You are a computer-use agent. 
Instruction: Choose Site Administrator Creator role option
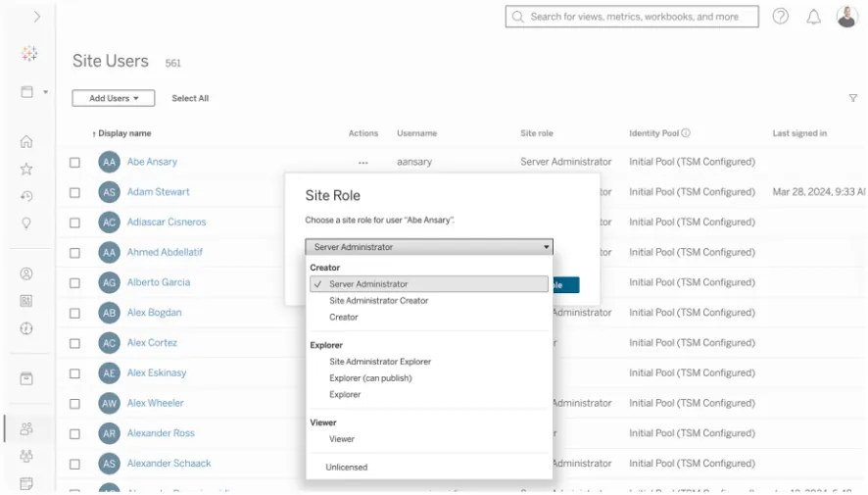coord(378,301)
